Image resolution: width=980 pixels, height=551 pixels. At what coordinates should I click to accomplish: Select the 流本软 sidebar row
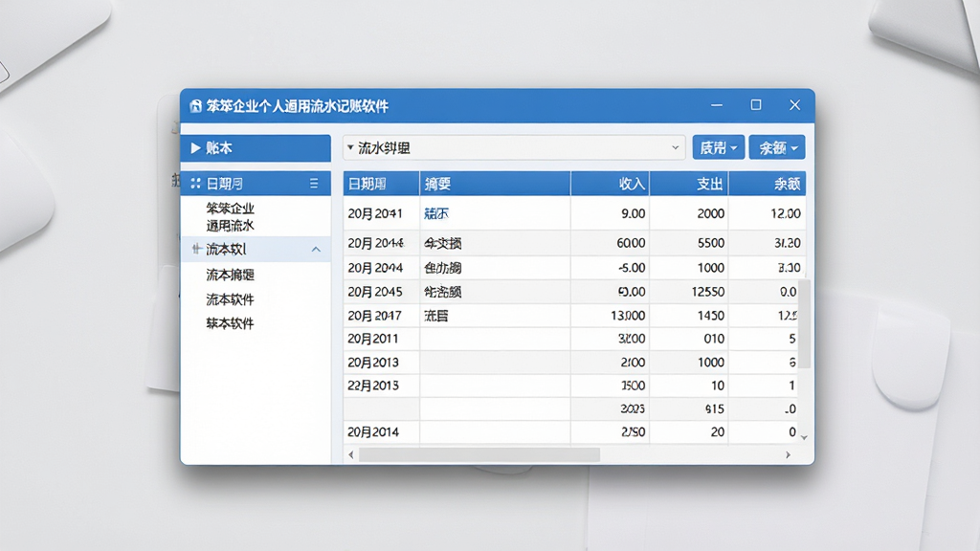click(x=256, y=250)
